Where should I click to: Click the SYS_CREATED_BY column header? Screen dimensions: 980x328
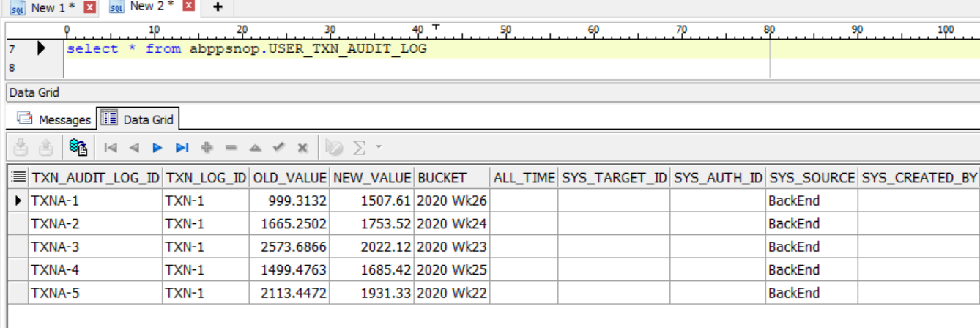919,177
